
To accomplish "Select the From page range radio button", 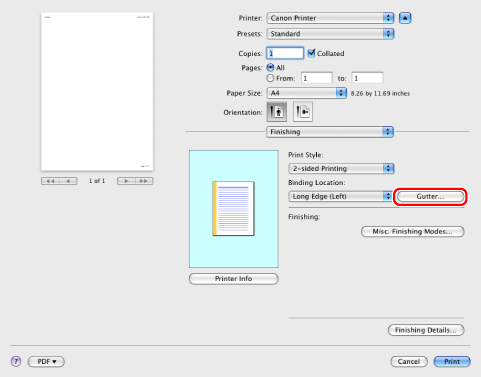I will point(270,78).
